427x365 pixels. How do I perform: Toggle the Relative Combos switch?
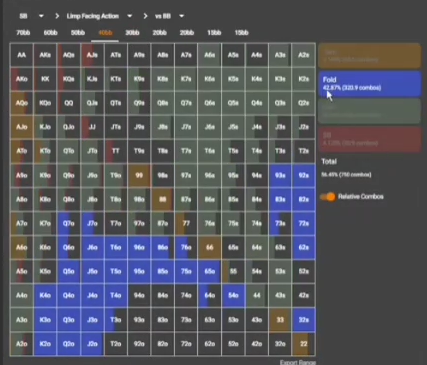pyautogui.click(x=328, y=197)
